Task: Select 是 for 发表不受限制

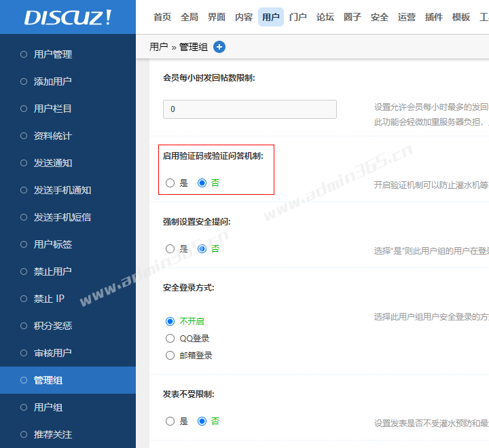Action: click(170, 422)
